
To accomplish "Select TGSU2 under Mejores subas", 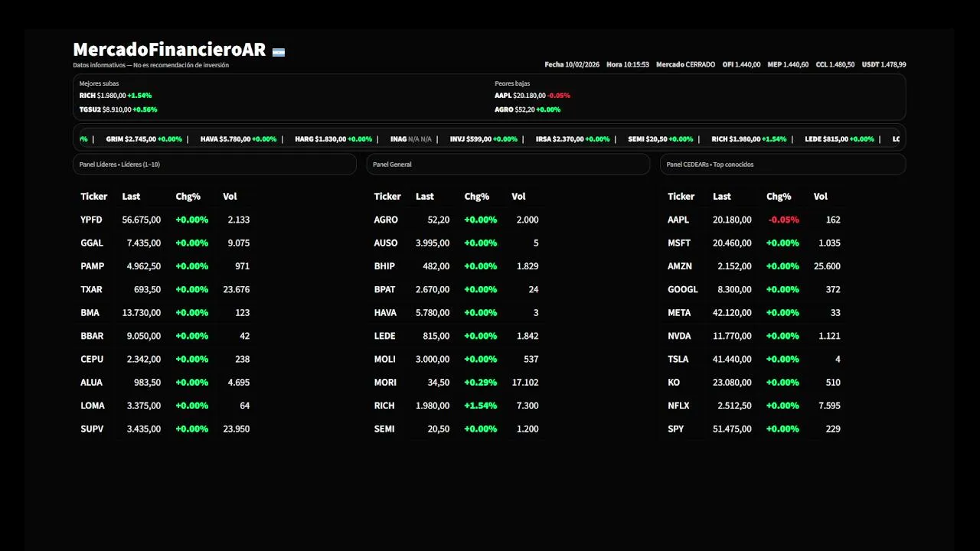I will [119, 109].
